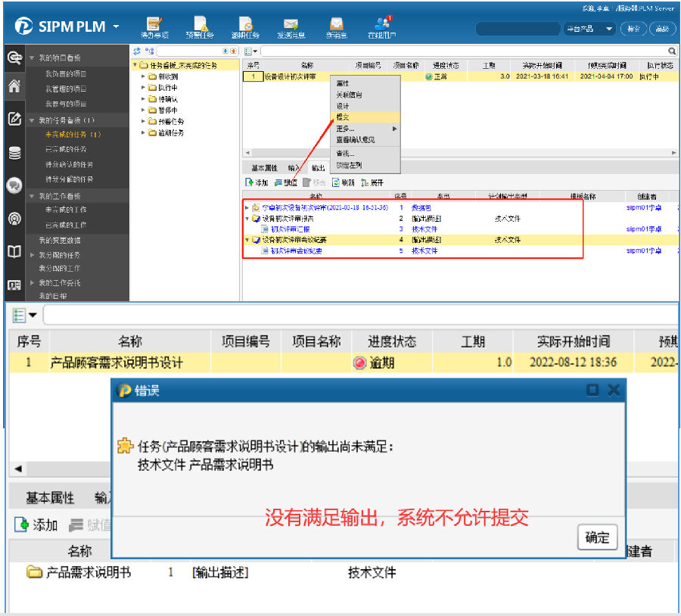Select 属性 in the context menu
The width and height of the screenshot is (681, 616).
pyautogui.click(x=343, y=83)
